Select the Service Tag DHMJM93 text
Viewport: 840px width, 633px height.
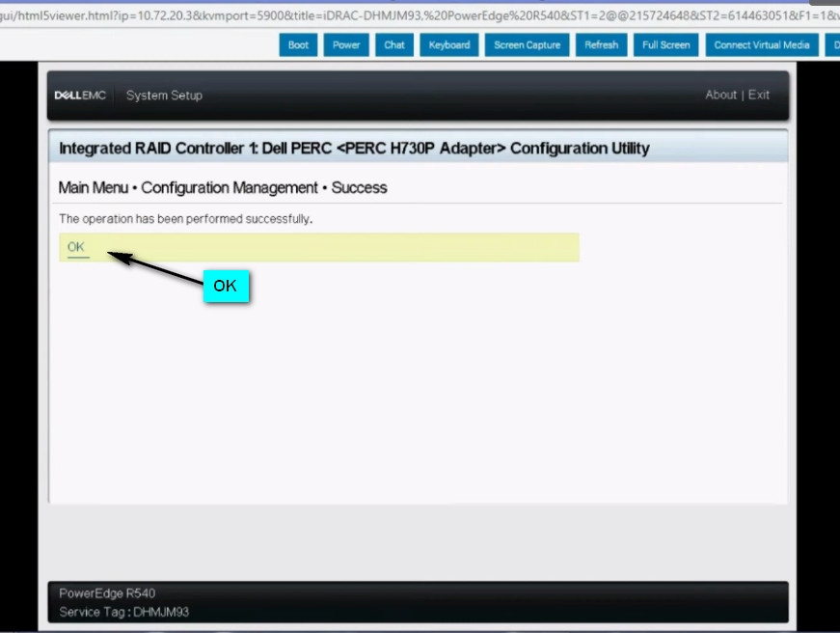(x=123, y=612)
